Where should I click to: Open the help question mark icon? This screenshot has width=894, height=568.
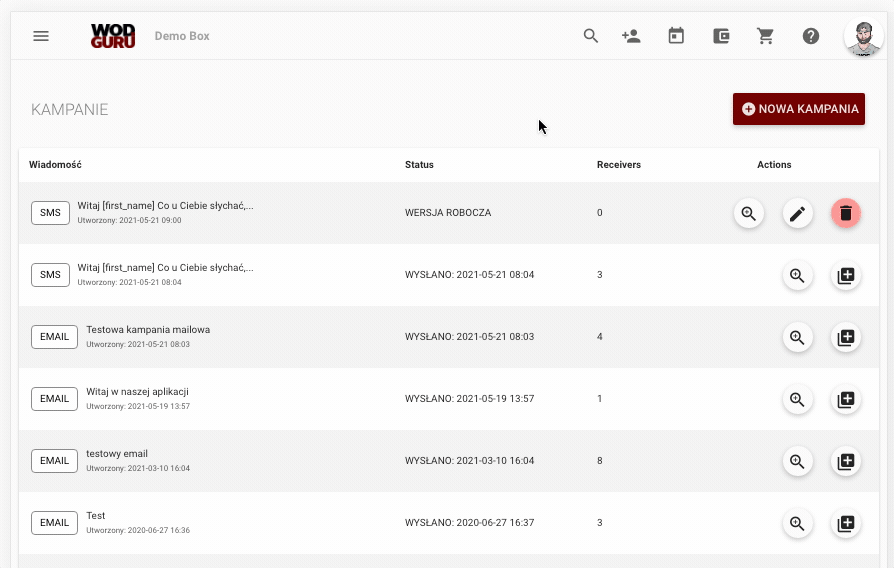pos(811,36)
